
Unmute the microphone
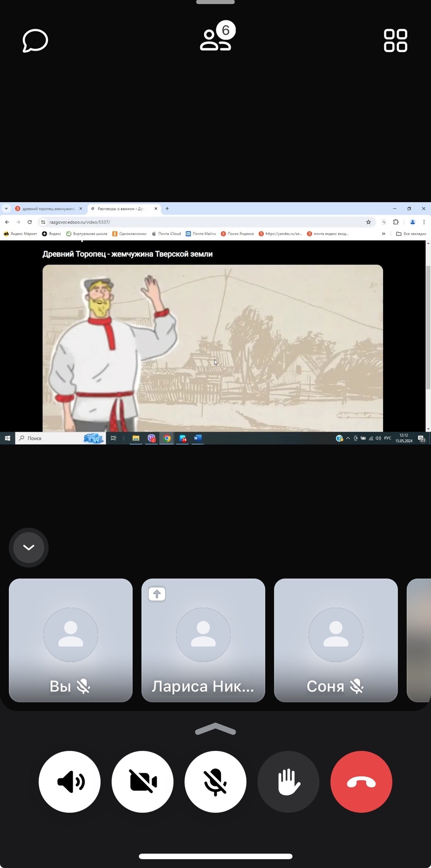pyautogui.click(x=215, y=782)
